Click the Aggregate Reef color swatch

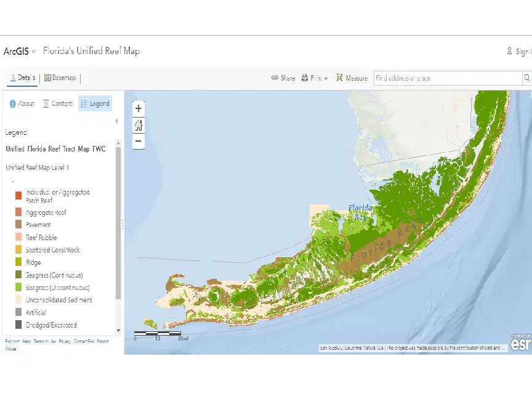tap(18, 212)
